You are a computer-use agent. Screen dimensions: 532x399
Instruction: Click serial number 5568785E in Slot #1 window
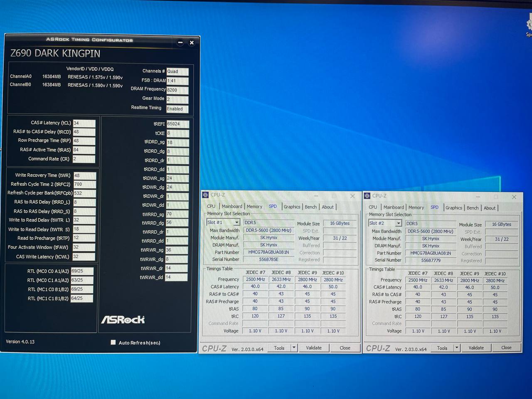coord(269,259)
